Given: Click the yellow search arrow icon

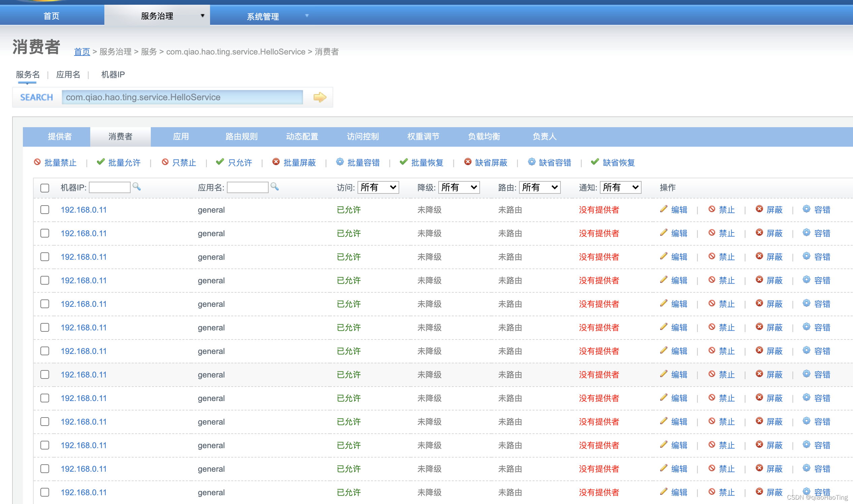Looking at the screenshot, I should click(320, 97).
